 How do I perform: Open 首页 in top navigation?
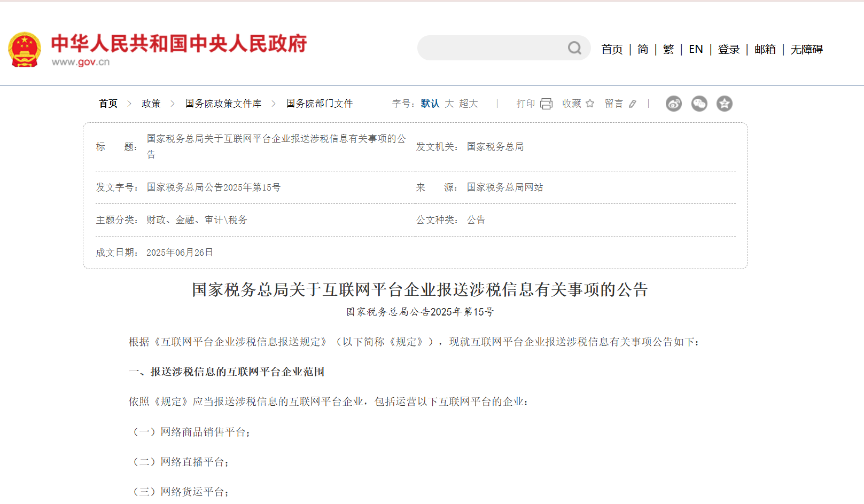click(612, 49)
